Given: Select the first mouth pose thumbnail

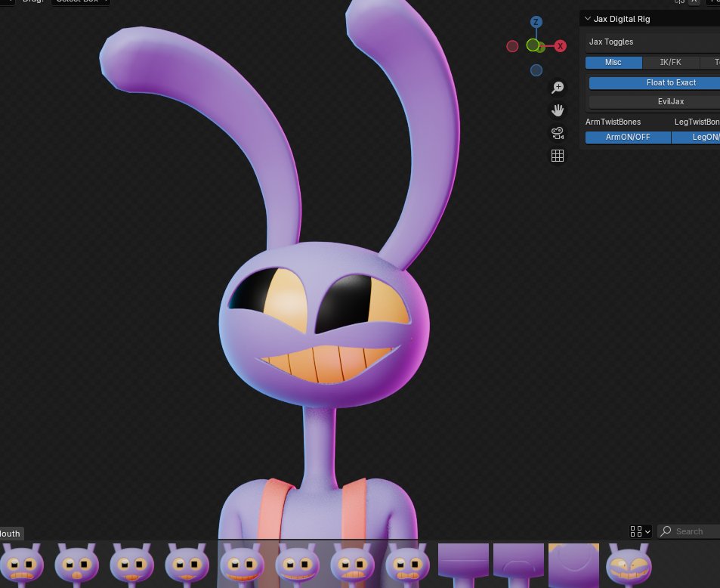Looking at the screenshot, I should (x=22, y=565).
